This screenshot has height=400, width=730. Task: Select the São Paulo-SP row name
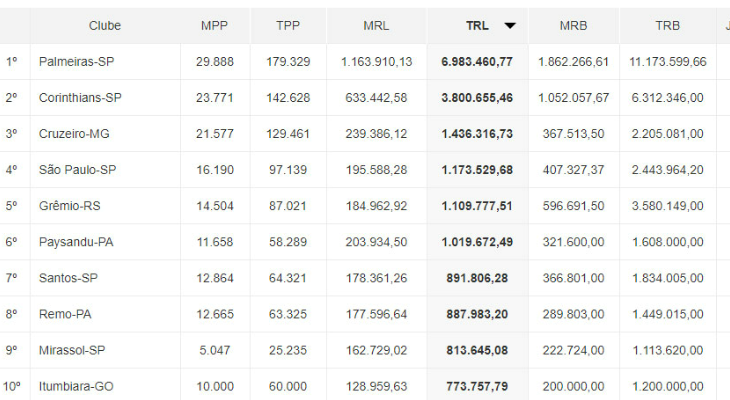[x=78, y=170]
